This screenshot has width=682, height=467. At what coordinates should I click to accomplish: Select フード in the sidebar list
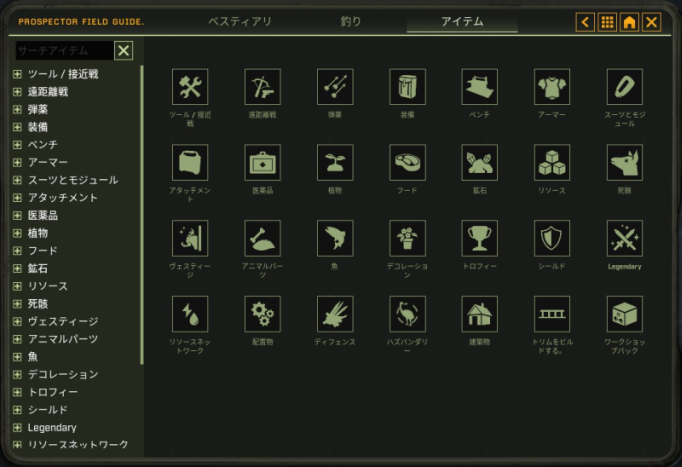[x=43, y=251]
